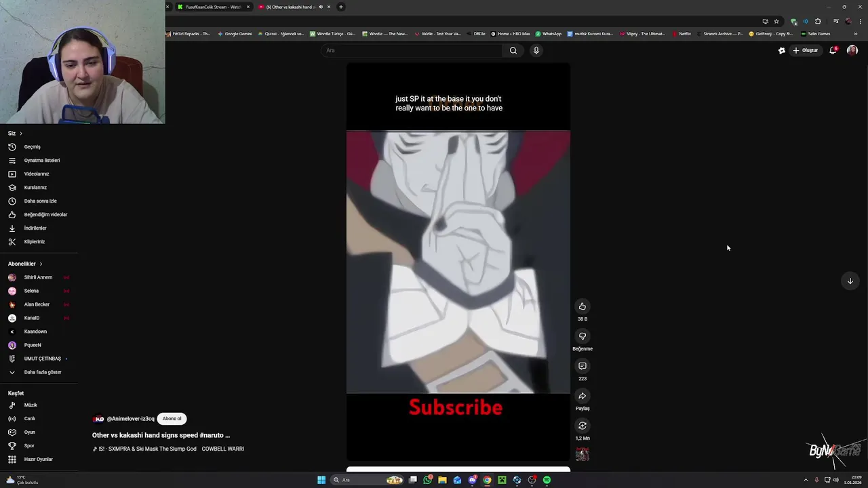Open the Google Gemini bookmark
This screenshot has height=488, width=868.
click(235, 34)
